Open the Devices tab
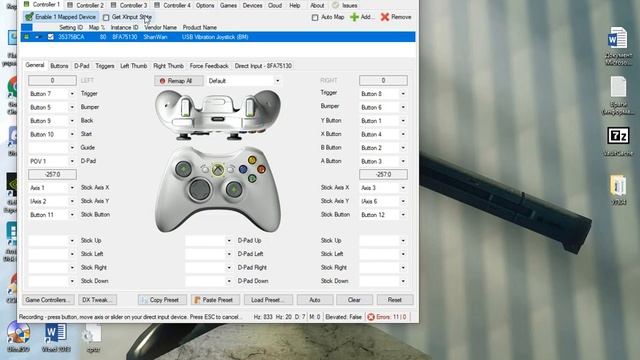 click(252, 5)
